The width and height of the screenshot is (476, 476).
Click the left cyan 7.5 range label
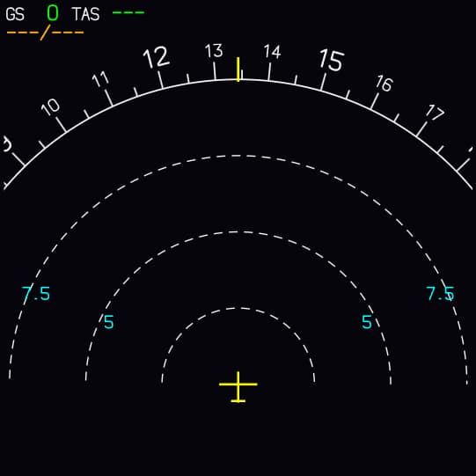36,294
